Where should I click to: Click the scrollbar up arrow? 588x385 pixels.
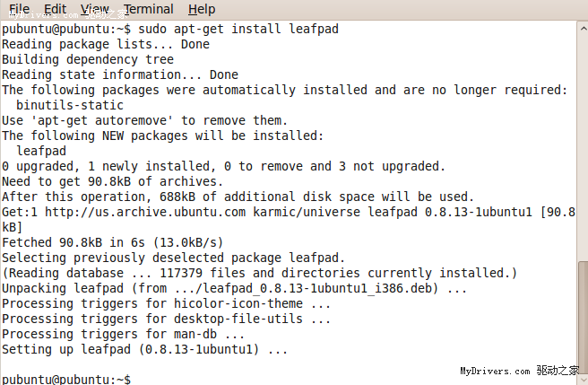coord(582,28)
